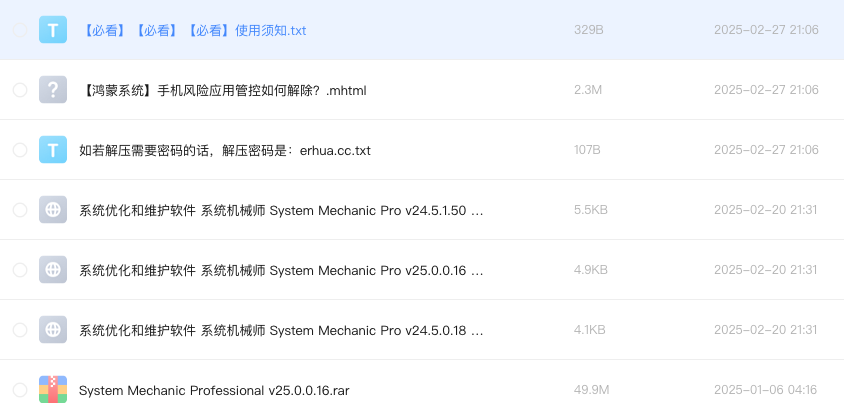Click the 4.1KB size value

point(589,330)
